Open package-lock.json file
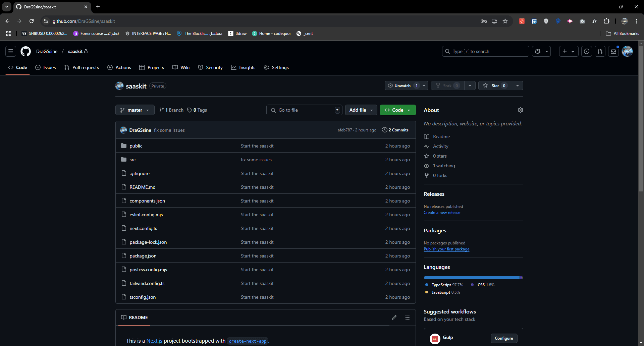This screenshot has height=346, width=644. [x=148, y=242]
